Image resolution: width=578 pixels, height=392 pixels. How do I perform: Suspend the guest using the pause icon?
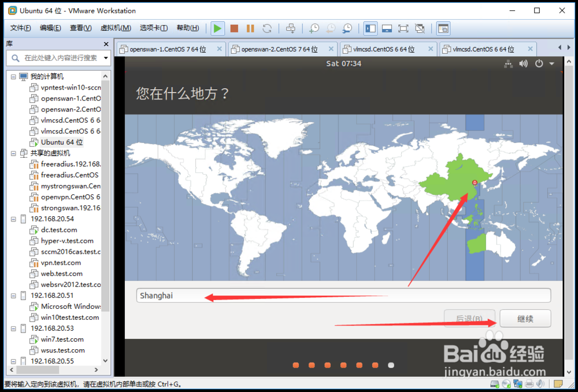pyautogui.click(x=250, y=28)
